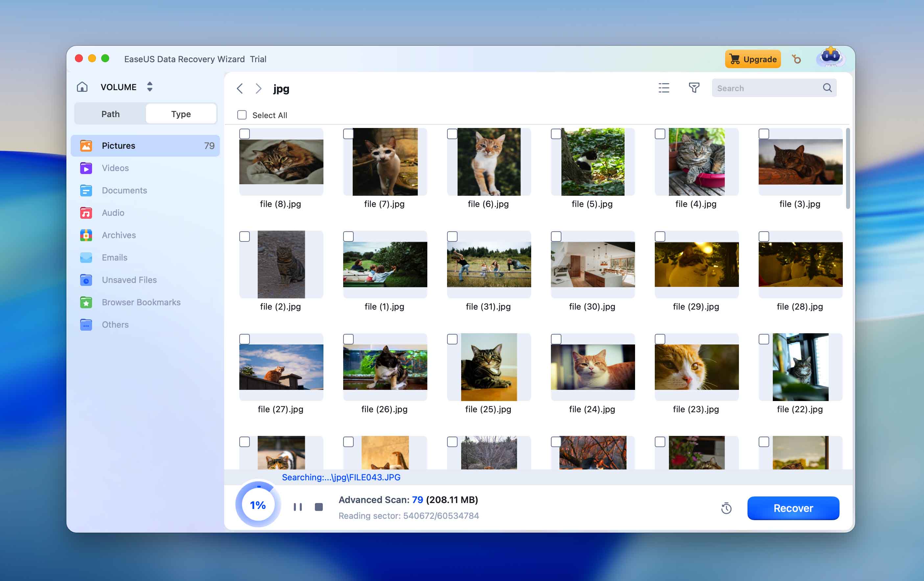Select the Type tab
The image size is (924, 581).
181,114
